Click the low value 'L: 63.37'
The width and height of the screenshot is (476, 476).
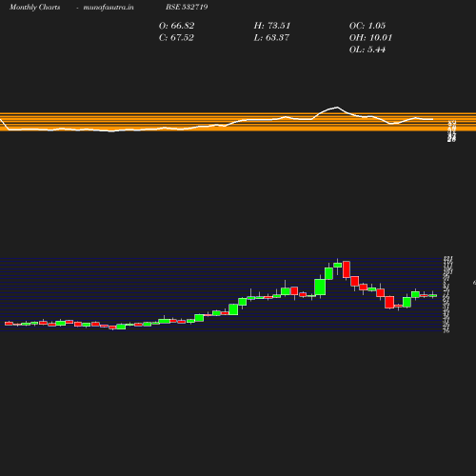coord(271,38)
